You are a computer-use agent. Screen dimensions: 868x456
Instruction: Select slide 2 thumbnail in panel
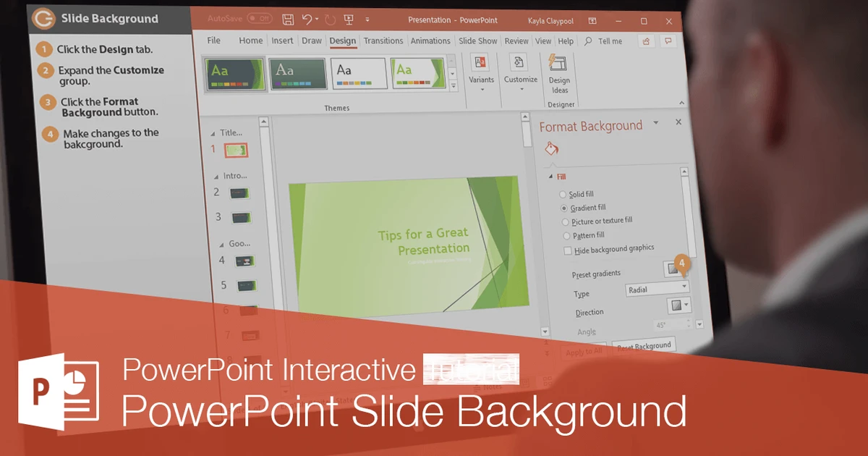coord(239,193)
